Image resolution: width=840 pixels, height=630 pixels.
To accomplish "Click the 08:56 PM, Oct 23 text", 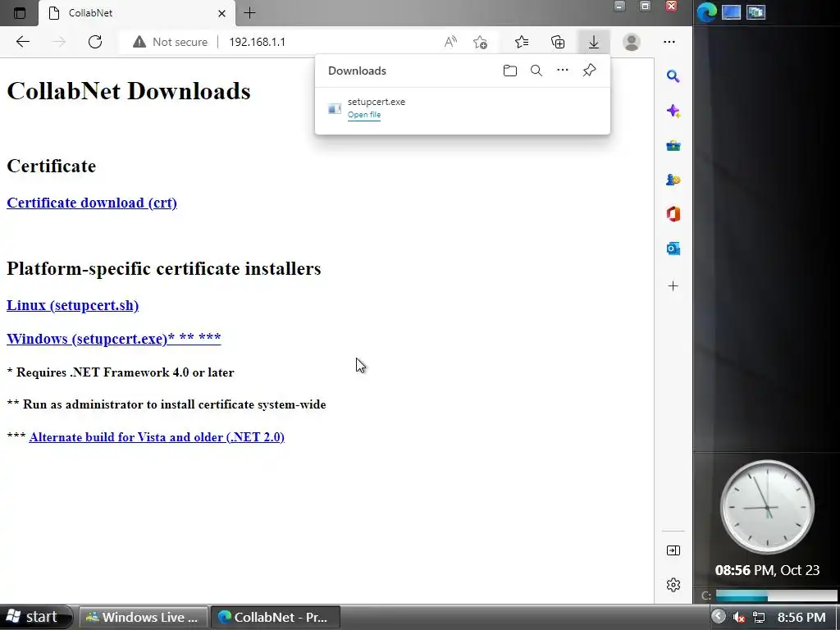I will tap(767, 570).
